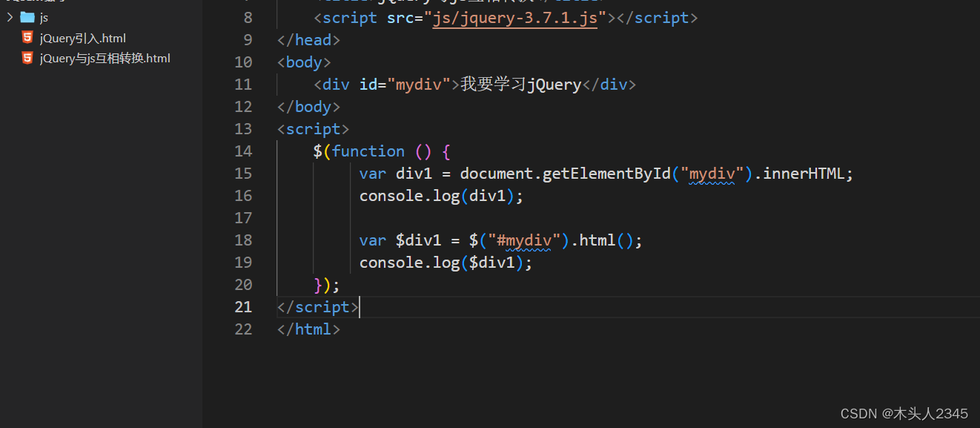The width and height of the screenshot is (980, 428).
Task: Click the blue js folder icon
Action: pos(27,16)
